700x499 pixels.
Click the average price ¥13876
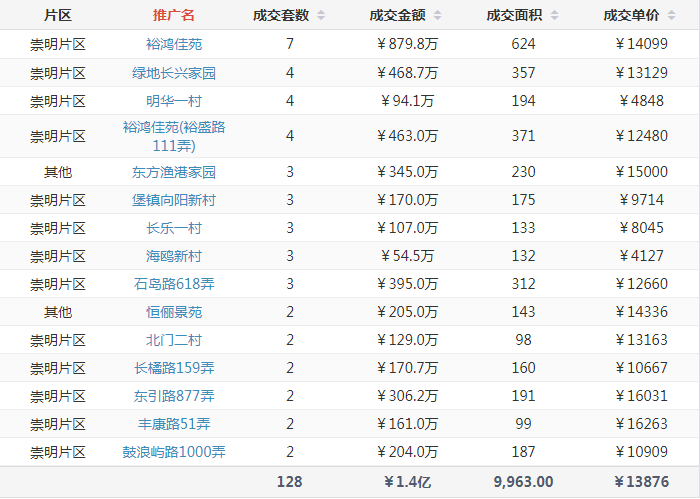coord(641,482)
